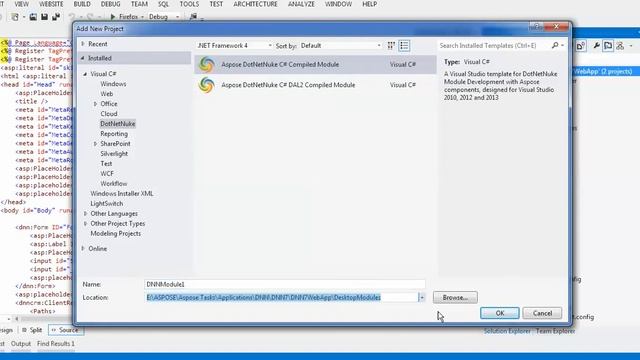Image resolution: width=640 pixels, height=360 pixels.
Task: Select the DotNetNuke template category
Action: [x=118, y=124]
